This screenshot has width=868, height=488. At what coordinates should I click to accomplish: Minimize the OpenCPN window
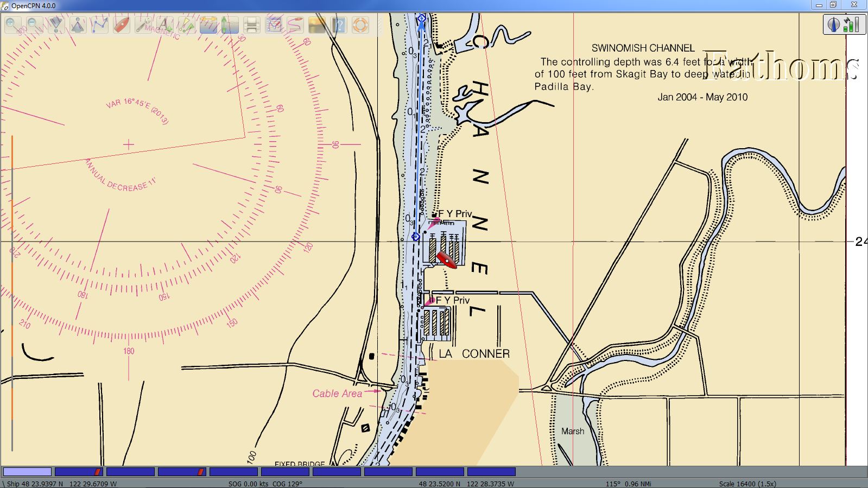(x=819, y=5)
